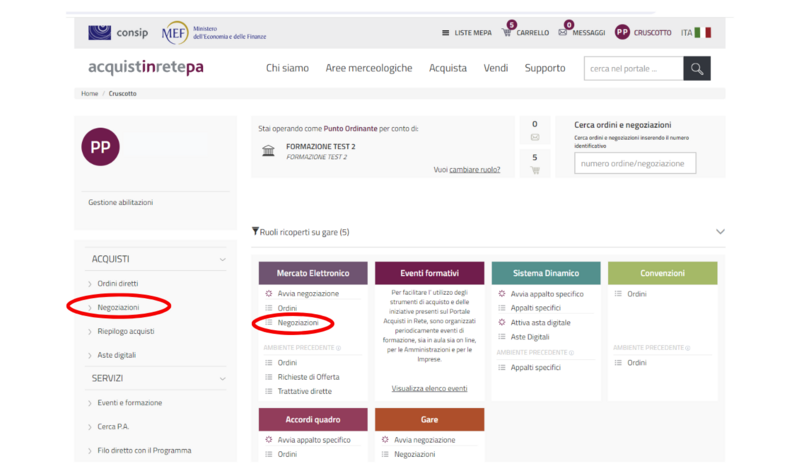Collapse the SERVIZI sidebar section
Image resolution: width=800 pixels, height=474 pixels.
point(222,379)
